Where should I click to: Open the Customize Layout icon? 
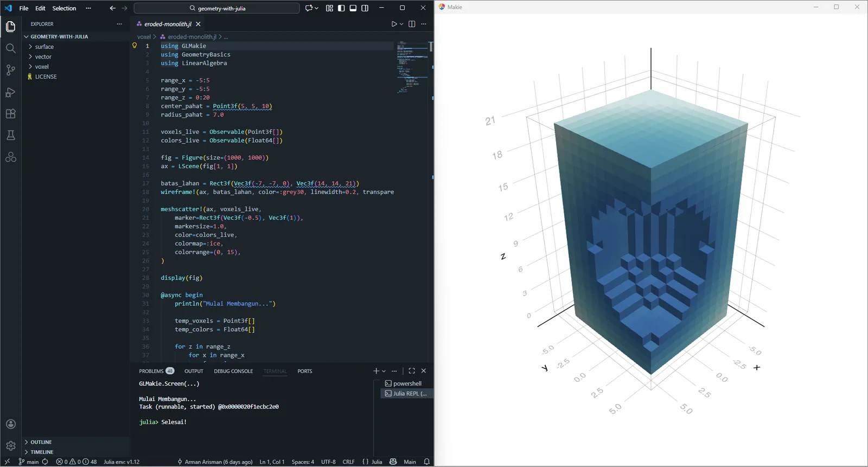coord(329,8)
